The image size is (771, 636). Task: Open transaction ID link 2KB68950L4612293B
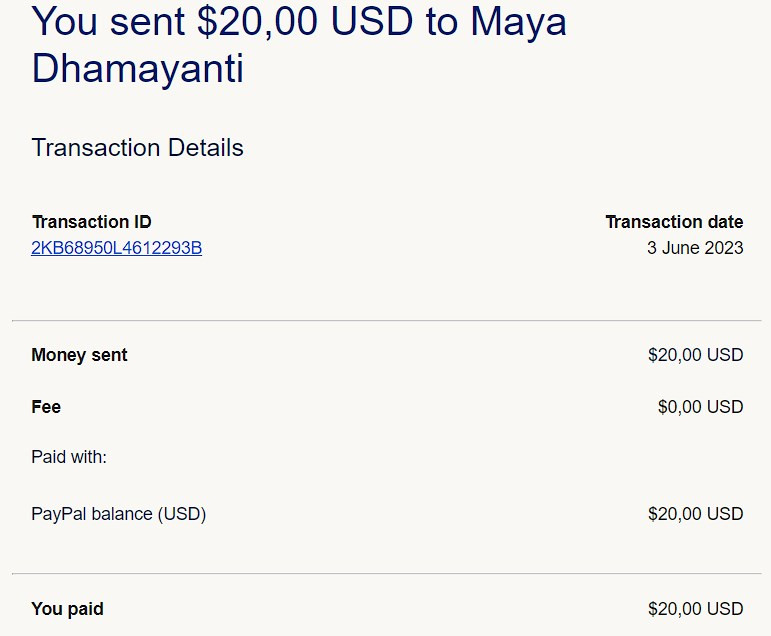pos(117,248)
